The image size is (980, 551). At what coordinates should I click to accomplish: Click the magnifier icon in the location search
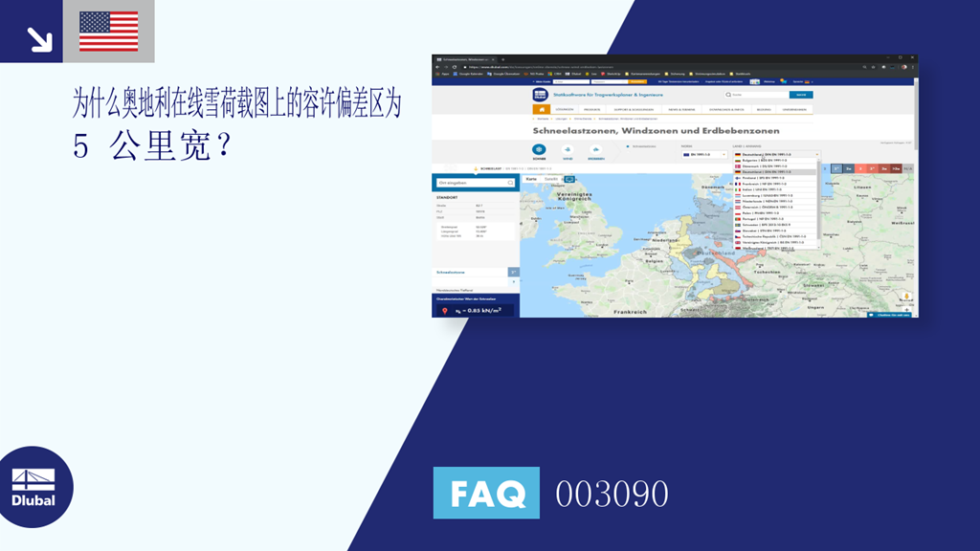click(509, 183)
